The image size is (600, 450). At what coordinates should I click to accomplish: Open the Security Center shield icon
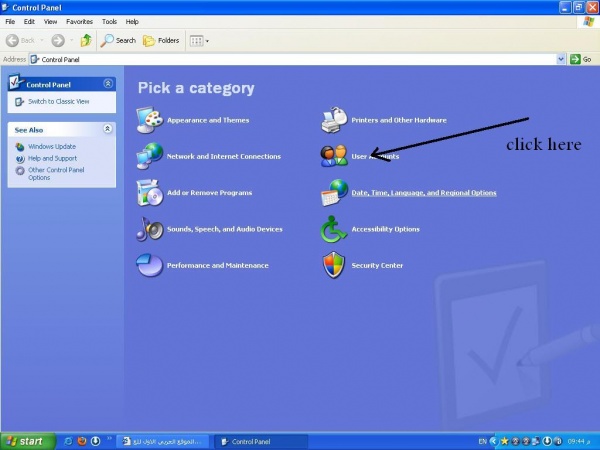(334, 265)
